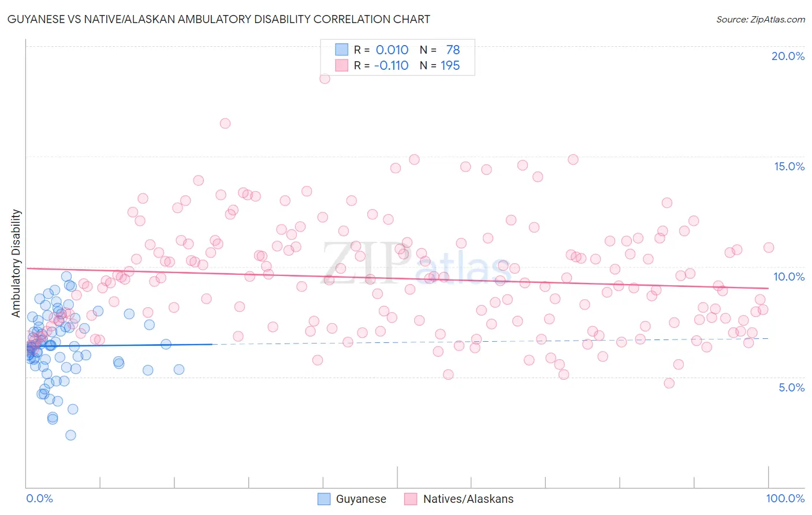Click the R = 0.010 value in legend
The image size is (812, 515).
coord(381,50)
